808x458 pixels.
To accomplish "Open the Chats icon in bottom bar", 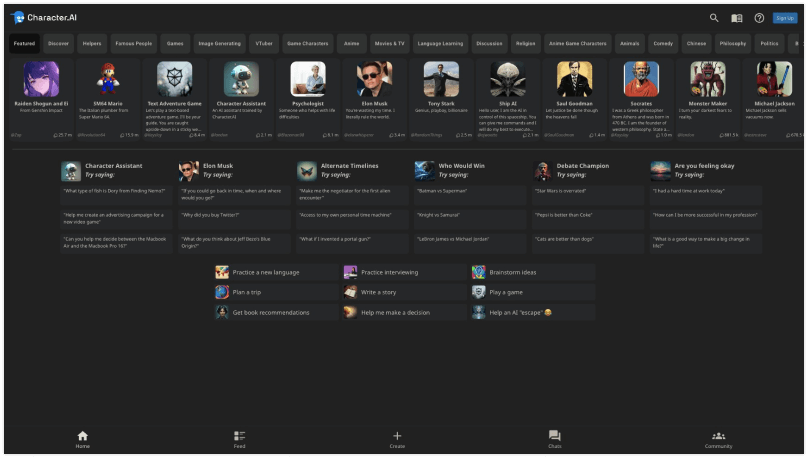I will pos(554,439).
